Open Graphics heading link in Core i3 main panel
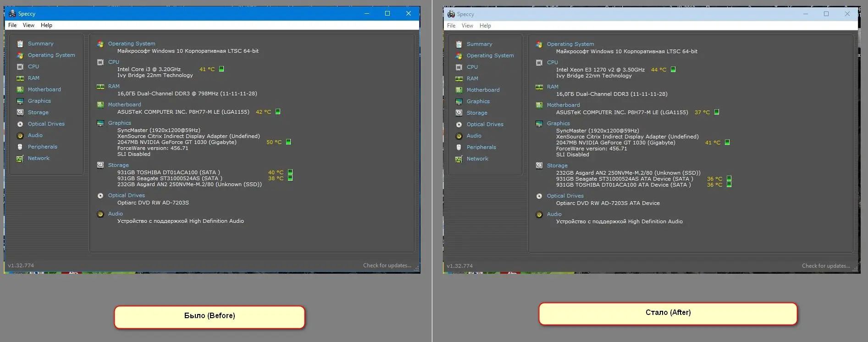 pos(120,123)
